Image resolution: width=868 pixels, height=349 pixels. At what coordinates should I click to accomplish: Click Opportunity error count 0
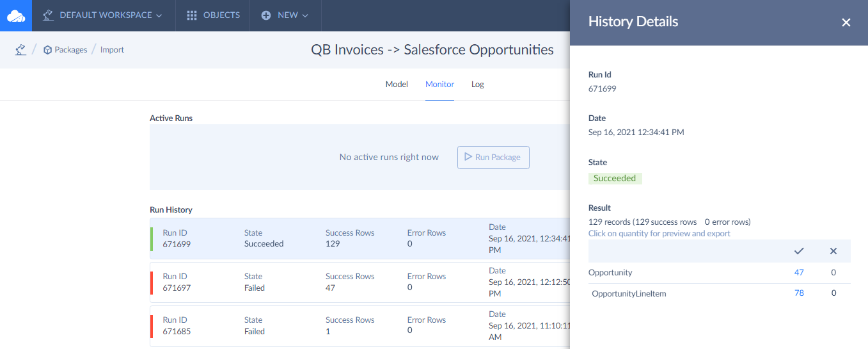coord(833,272)
